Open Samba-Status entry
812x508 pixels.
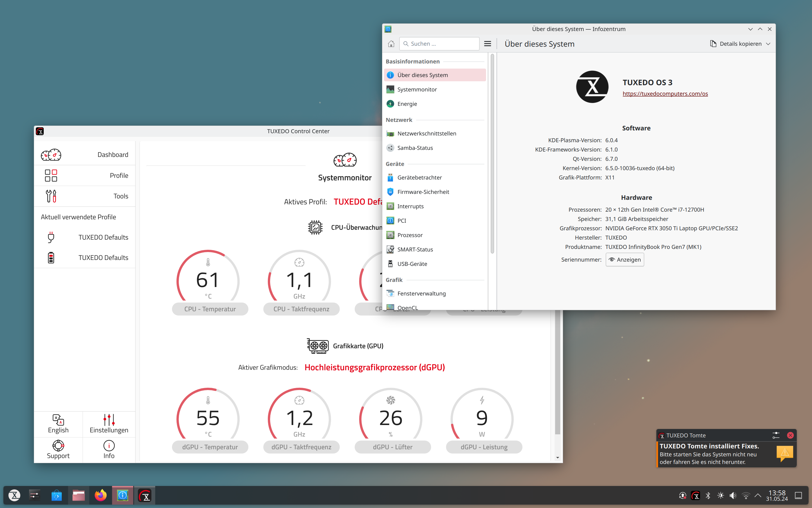(435, 148)
